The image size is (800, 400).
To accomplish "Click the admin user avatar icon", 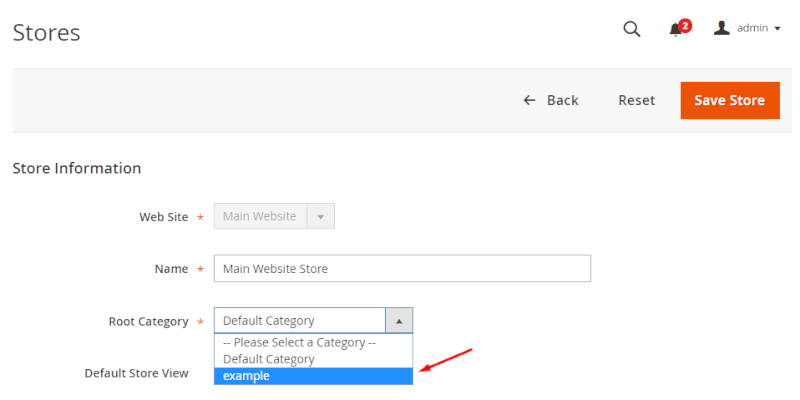I will [721, 28].
